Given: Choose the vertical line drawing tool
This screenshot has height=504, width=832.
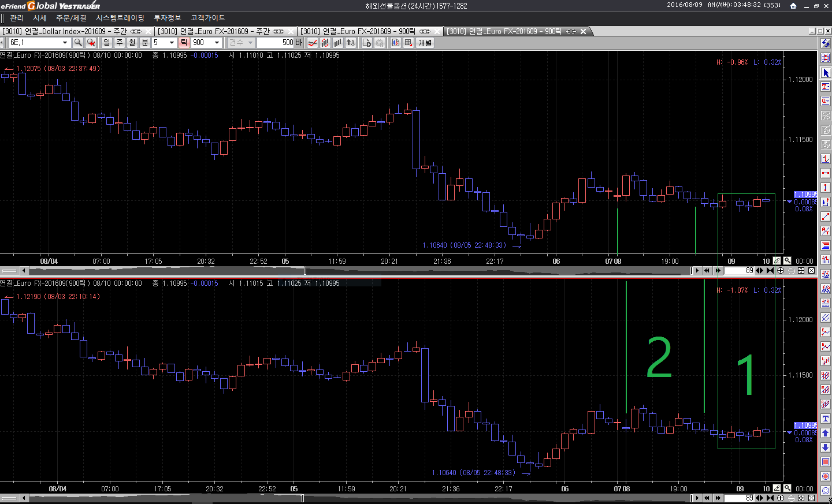Looking at the screenshot, I should click(826, 188).
